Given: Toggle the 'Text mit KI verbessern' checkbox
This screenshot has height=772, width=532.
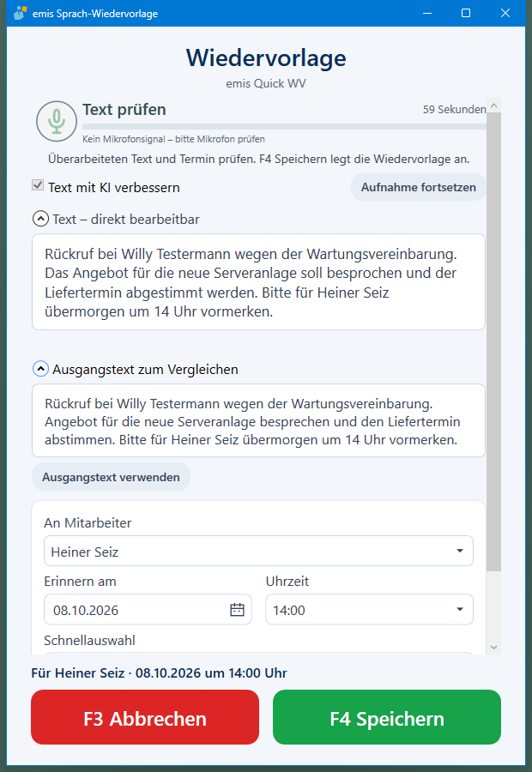Looking at the screenshot, I should (38, 185).
